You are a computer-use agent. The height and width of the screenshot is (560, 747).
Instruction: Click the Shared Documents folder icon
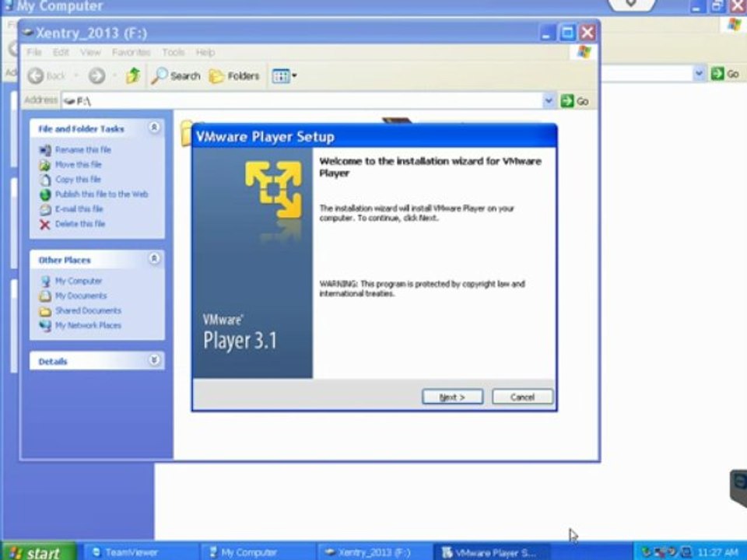[x=45, y=311]
